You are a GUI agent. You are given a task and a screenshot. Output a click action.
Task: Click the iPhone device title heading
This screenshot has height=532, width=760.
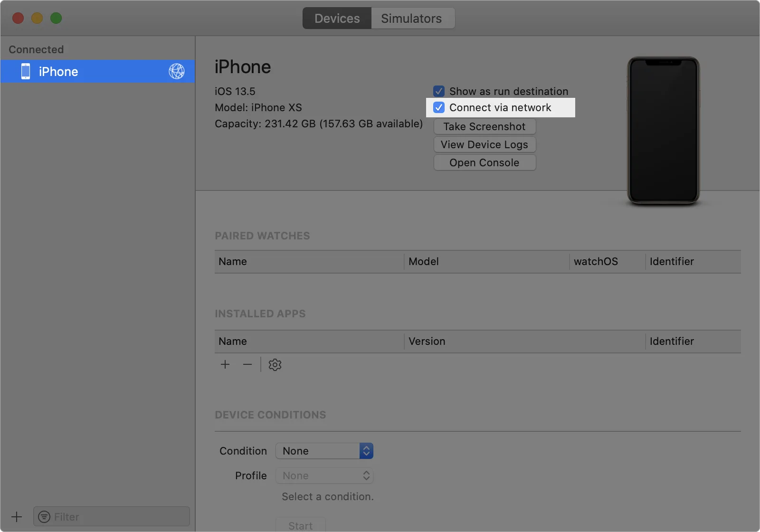click(x=243, y=67)
